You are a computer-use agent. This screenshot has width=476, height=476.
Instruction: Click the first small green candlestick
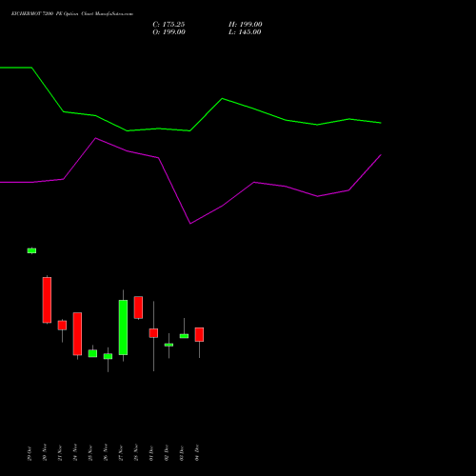coord(31,250)
